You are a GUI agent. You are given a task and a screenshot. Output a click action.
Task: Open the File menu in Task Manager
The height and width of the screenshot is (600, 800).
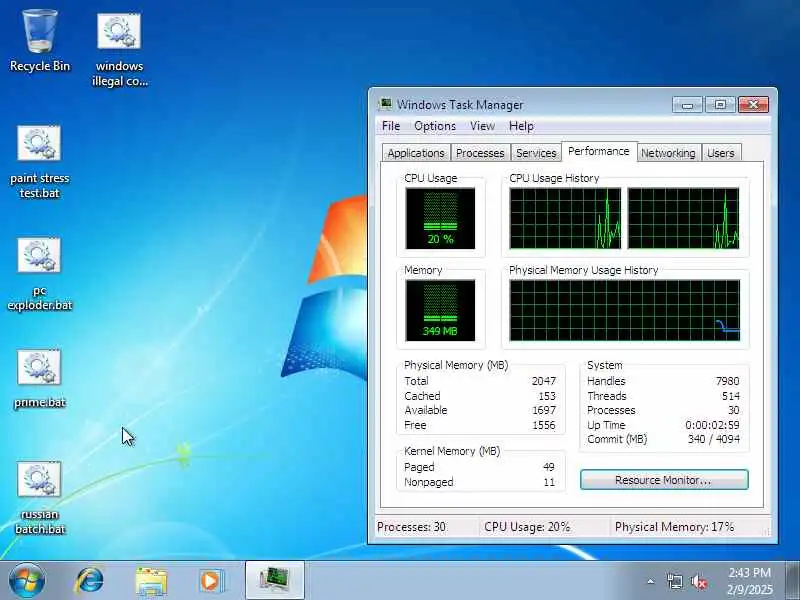[391, 126]
